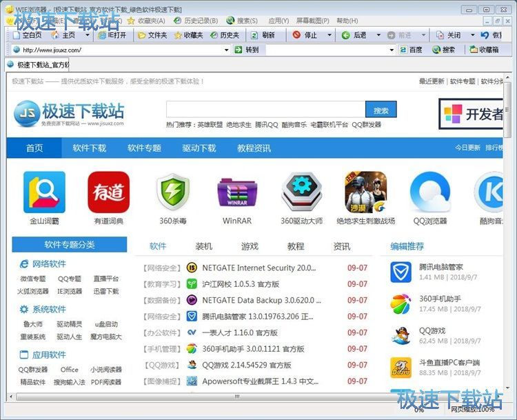Viewport: 517px width, 420px height.
Task: Click the forward (前进) button
Action: [399, 35]
